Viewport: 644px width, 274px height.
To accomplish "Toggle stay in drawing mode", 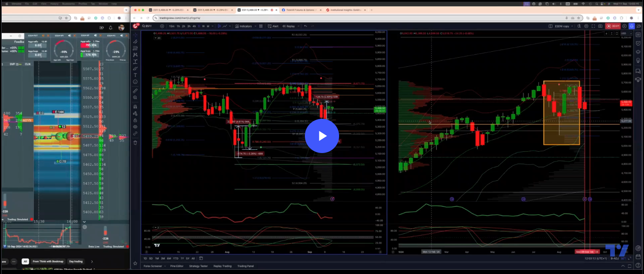I will click(x=135, y=113).
